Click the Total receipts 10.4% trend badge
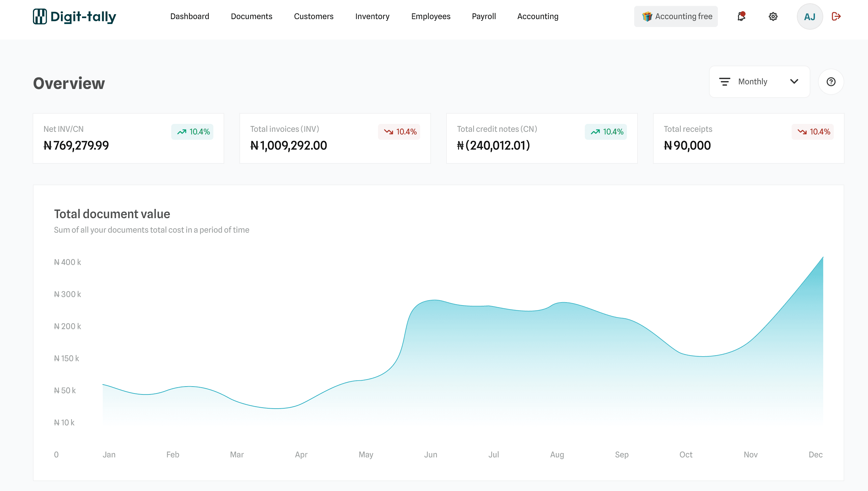 click(813, 131)
